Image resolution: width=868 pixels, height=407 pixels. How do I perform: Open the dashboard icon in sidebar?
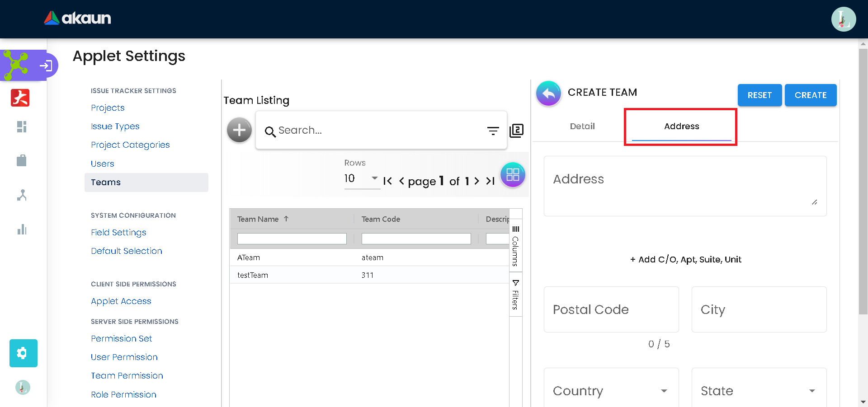tap(22, 127)
